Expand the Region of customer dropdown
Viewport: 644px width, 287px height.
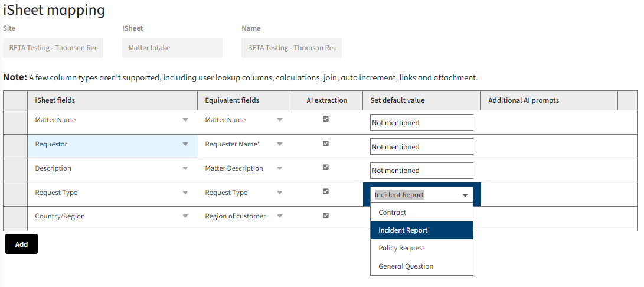(x=280, y=217)
